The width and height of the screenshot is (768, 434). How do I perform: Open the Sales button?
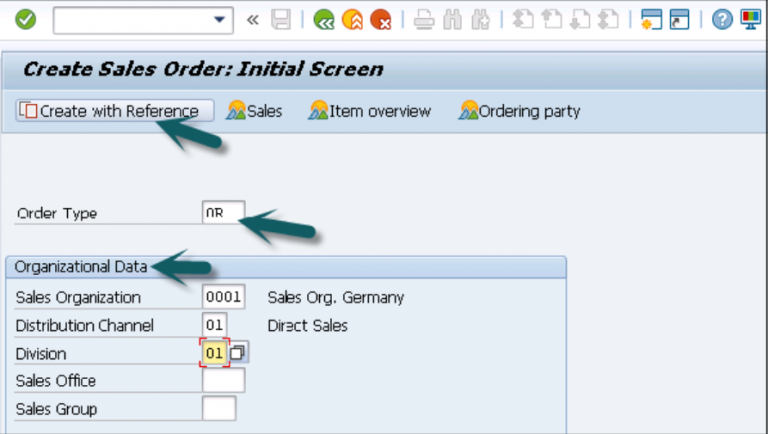(255, 111)
